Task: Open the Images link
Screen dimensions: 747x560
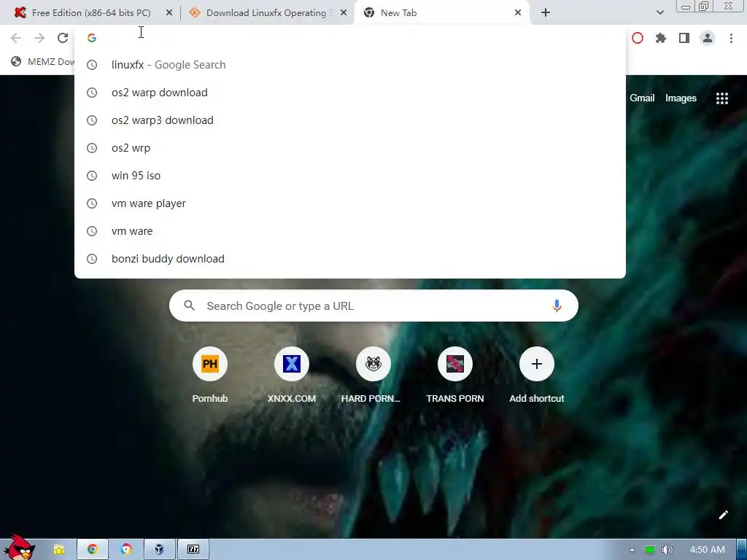Action: point(681,98)
